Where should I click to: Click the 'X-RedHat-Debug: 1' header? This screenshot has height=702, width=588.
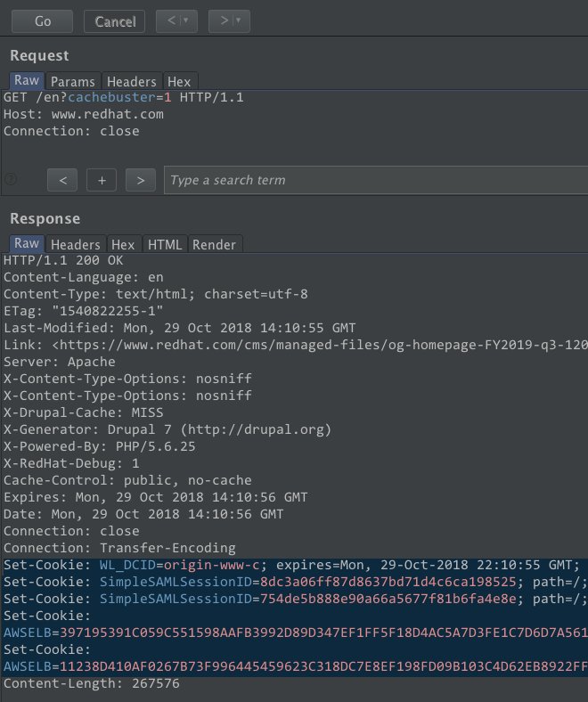(x=71, y=463)
